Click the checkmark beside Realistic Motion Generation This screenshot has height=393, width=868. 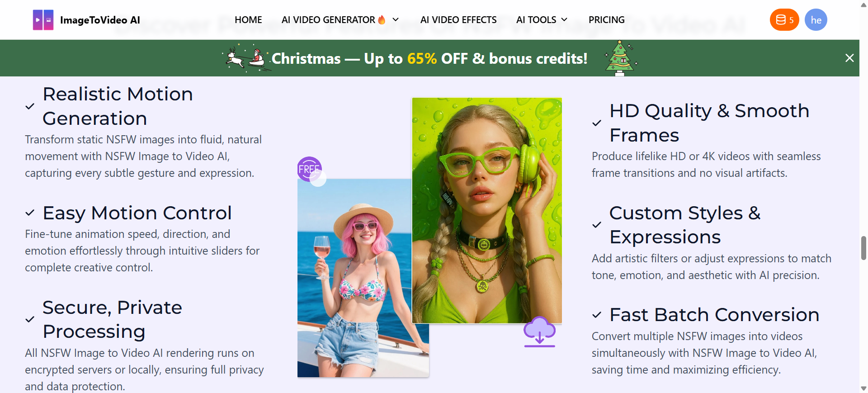pyautogui.click(x=30, y=107)
